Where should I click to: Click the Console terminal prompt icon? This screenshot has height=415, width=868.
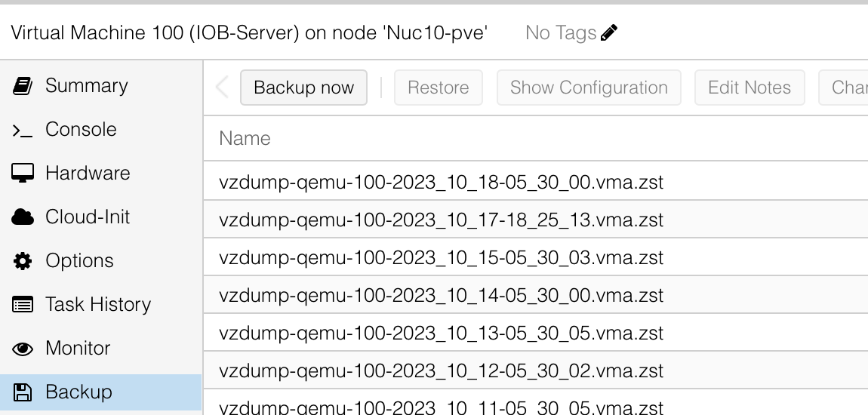tap(22, 131)
